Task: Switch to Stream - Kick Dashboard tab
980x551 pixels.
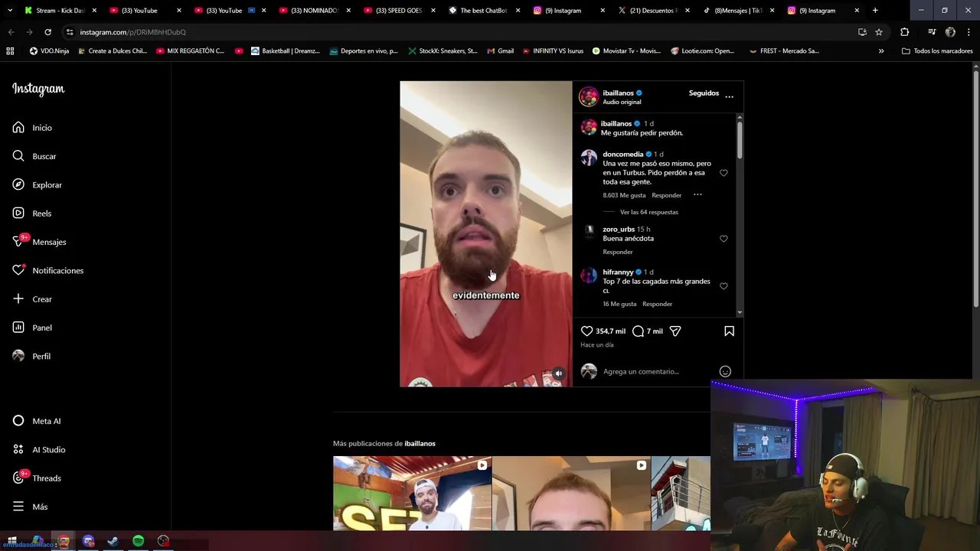Action: pos(60,11)
